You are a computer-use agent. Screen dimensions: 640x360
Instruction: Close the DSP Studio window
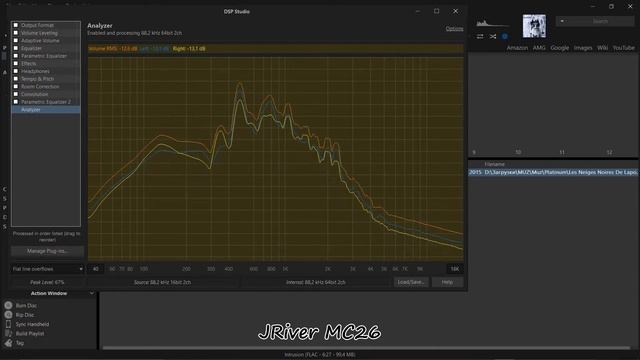[456, 11]
